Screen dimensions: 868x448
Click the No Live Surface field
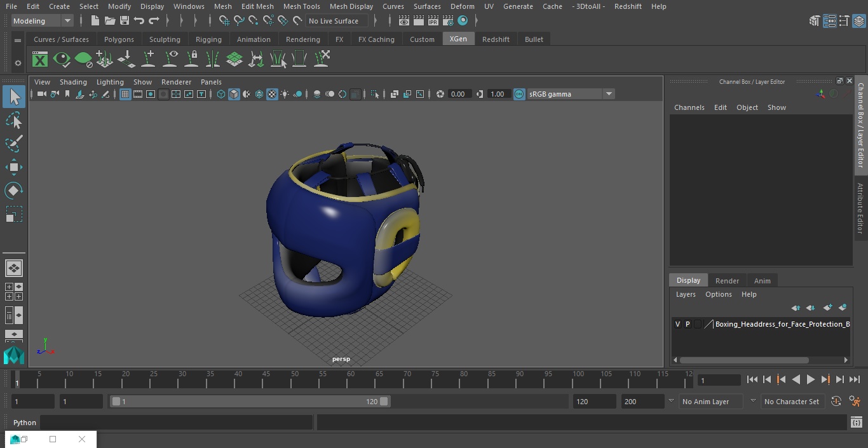click(337, 21)
